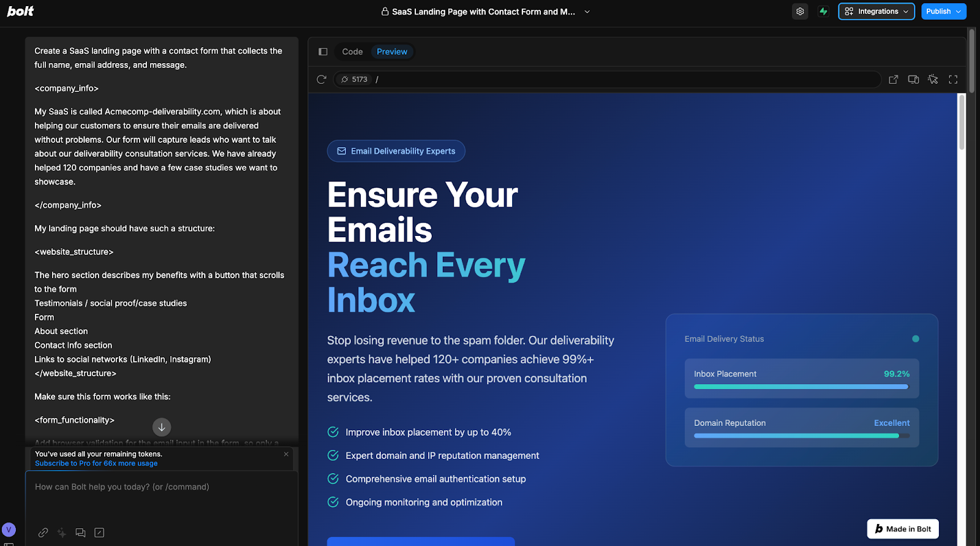Activate the element inspector cursor icon

click(x=933, y=80)
